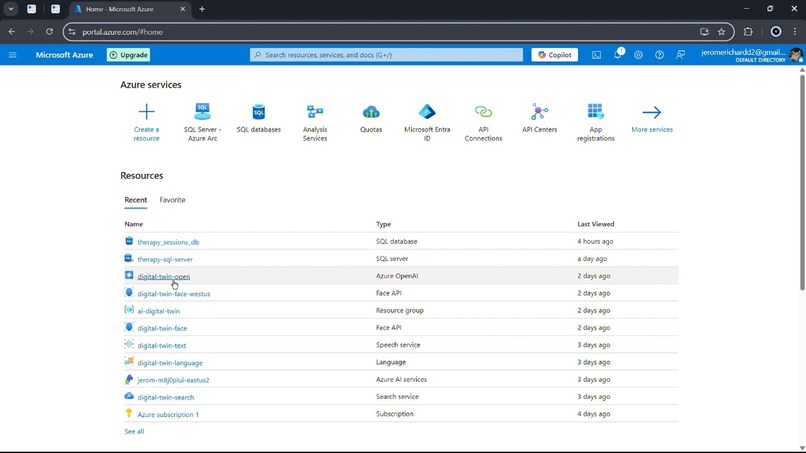This screenshot has height=453, width=806.
Task: Open ai-digital-twin resource group
Action: (x=159, y=311)
